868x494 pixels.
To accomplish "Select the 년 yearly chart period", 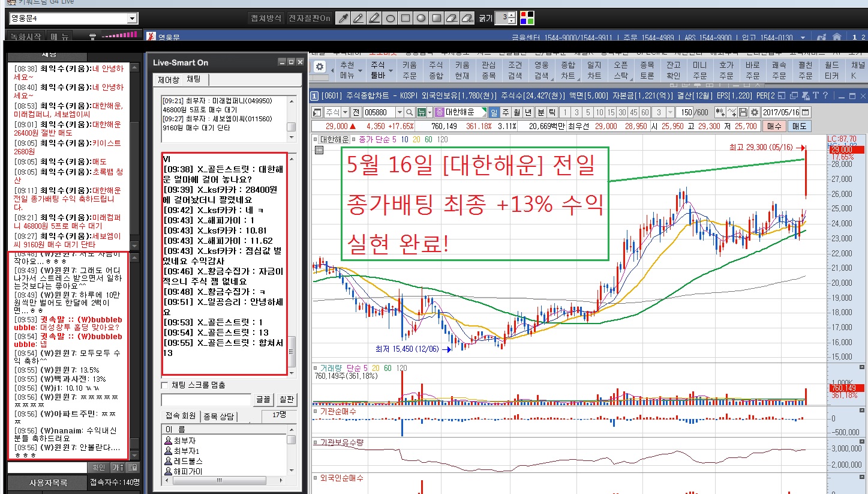I will click(x=528, y=112).
